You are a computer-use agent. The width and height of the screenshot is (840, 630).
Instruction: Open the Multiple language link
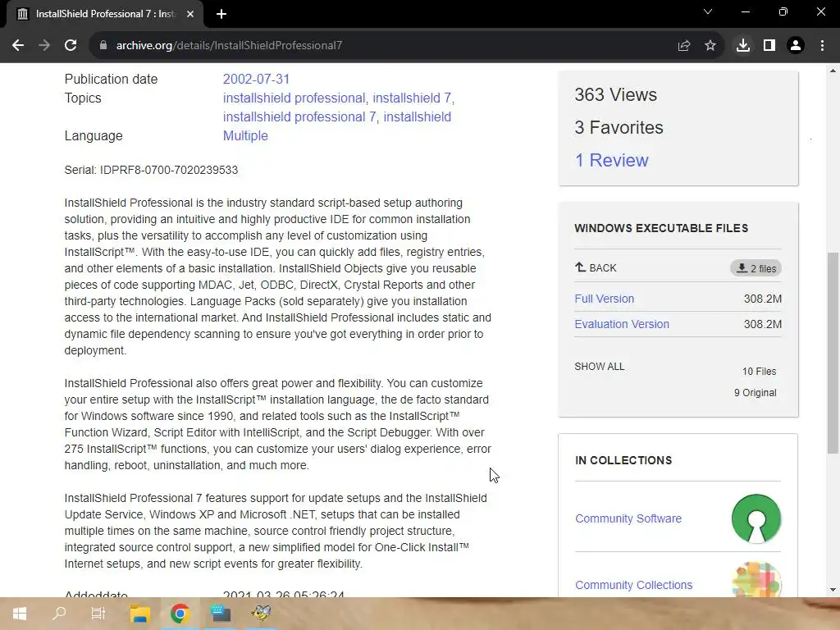tap(245, 135)
